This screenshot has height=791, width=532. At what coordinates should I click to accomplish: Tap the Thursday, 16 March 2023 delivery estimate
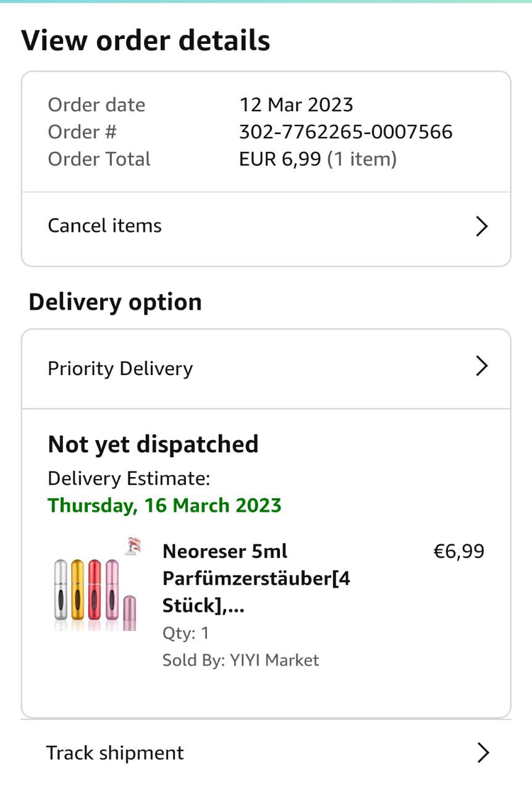164,505
